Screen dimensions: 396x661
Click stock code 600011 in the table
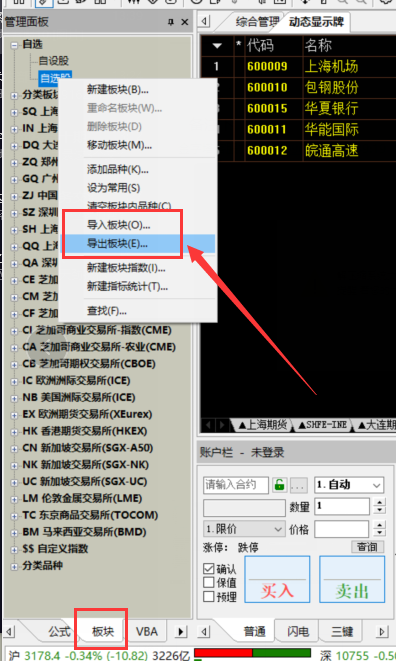tap(267, 129)
